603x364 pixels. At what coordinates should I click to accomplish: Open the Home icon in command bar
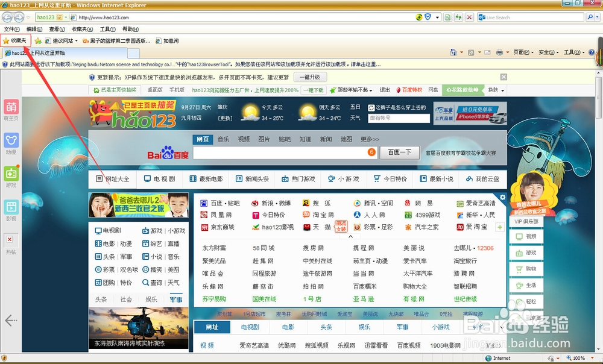click(x=453, y=52)
